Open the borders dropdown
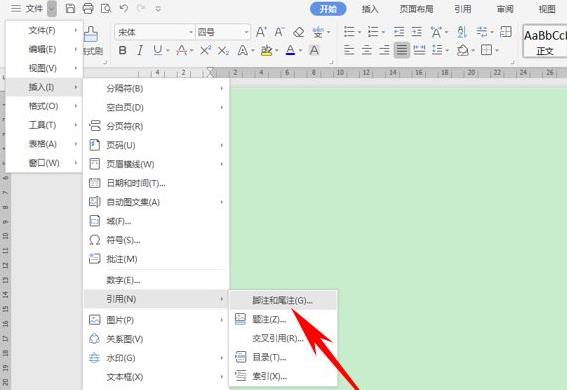Screen dimensions: 567x390 pos(497,51)
